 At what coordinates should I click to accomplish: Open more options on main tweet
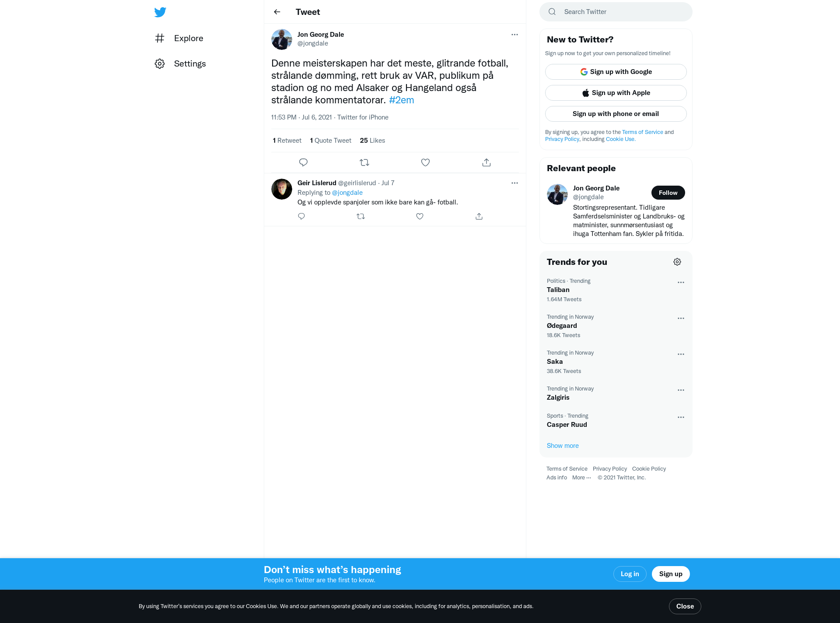coord(514,35)
